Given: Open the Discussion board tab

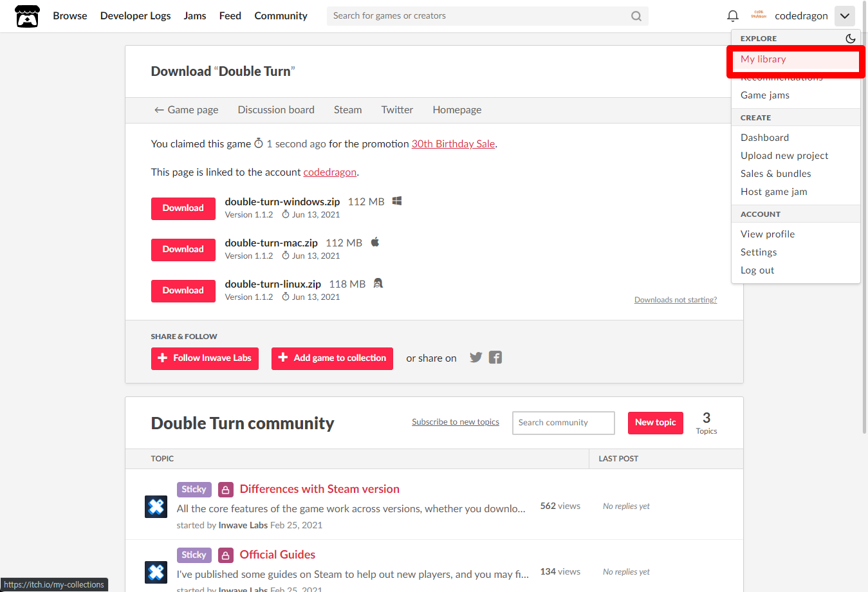Looking at the screenshot, I should (276, 110).
